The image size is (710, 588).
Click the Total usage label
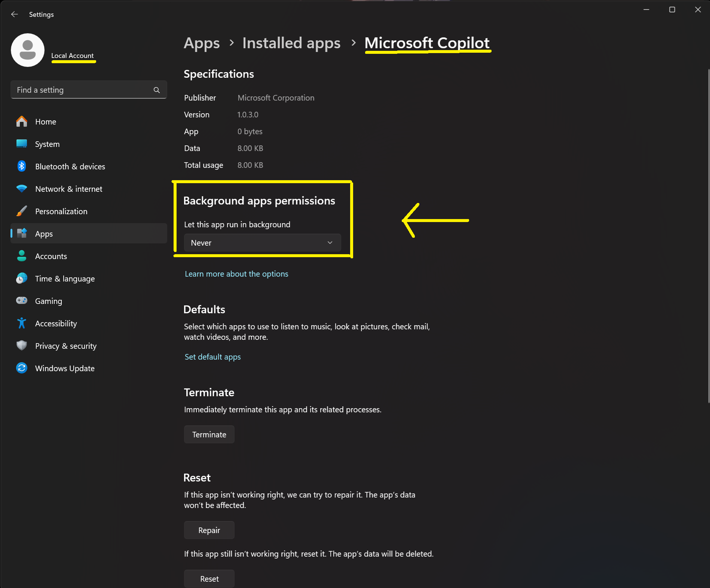(203, 165)
